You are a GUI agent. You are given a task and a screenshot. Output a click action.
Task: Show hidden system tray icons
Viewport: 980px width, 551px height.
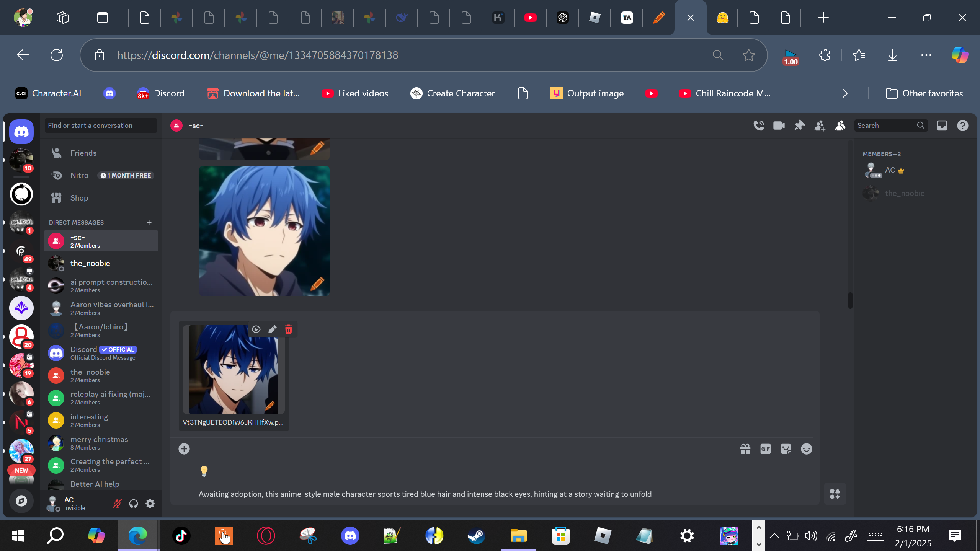pos(774,535)
